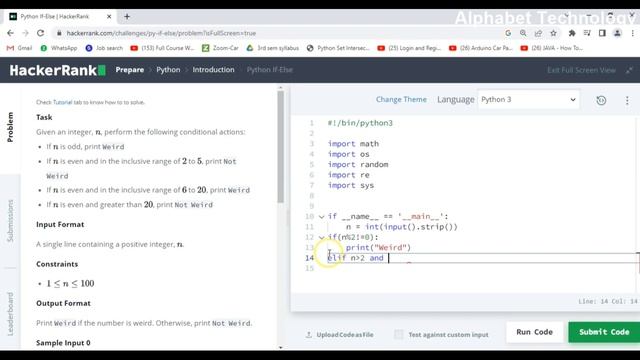Close the Python If-Else tab
Screen dimensions: 640x360
(x=109, y=17)
